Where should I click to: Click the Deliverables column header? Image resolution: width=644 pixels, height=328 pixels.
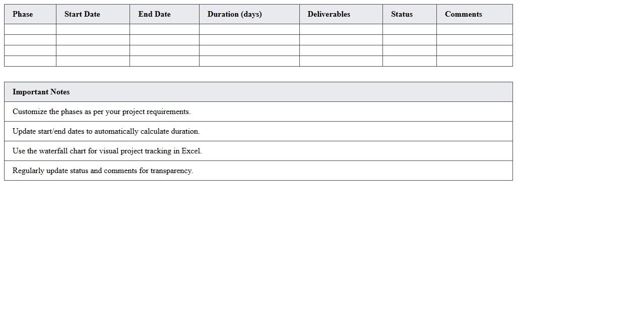coord(329,14)
